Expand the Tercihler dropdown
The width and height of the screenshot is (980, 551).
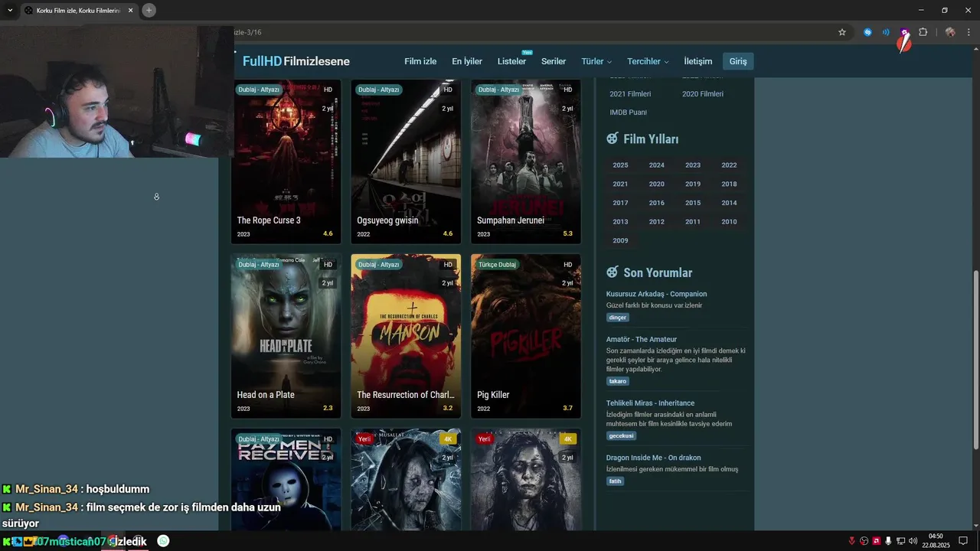point(648,61)
